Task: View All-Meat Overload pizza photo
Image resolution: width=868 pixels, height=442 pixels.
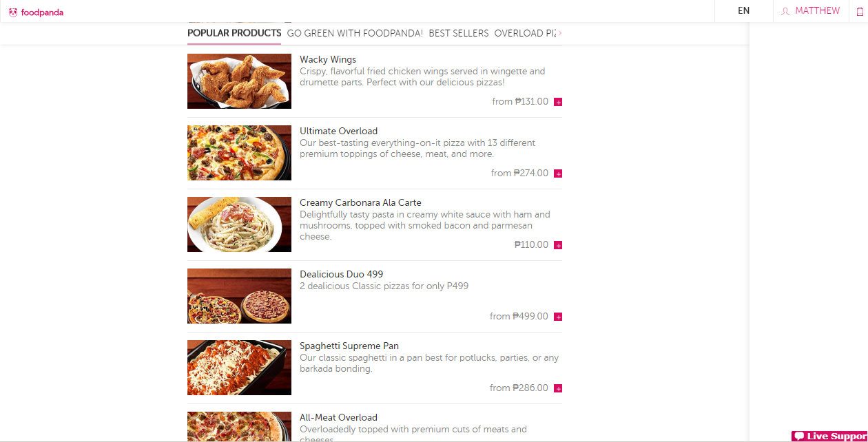Action: (239, 427)
